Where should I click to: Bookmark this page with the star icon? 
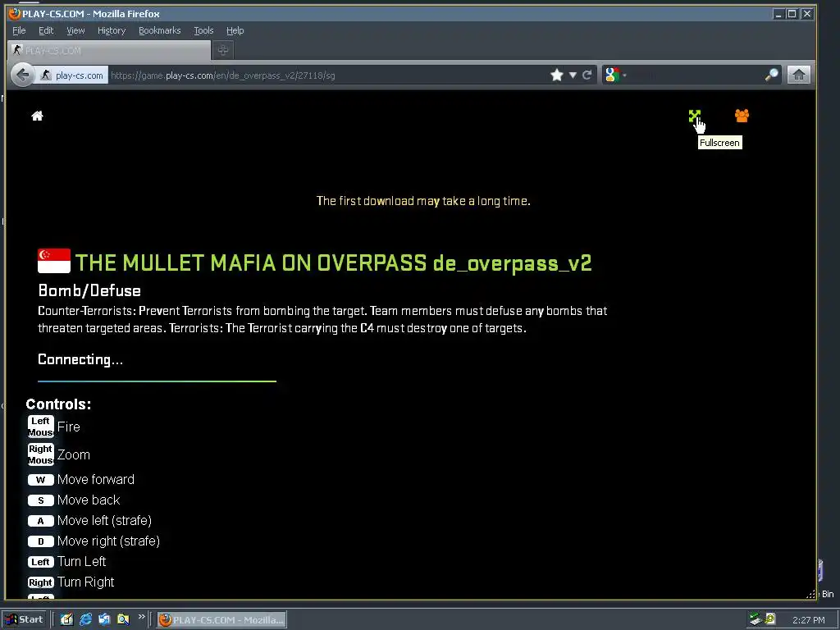557,75
